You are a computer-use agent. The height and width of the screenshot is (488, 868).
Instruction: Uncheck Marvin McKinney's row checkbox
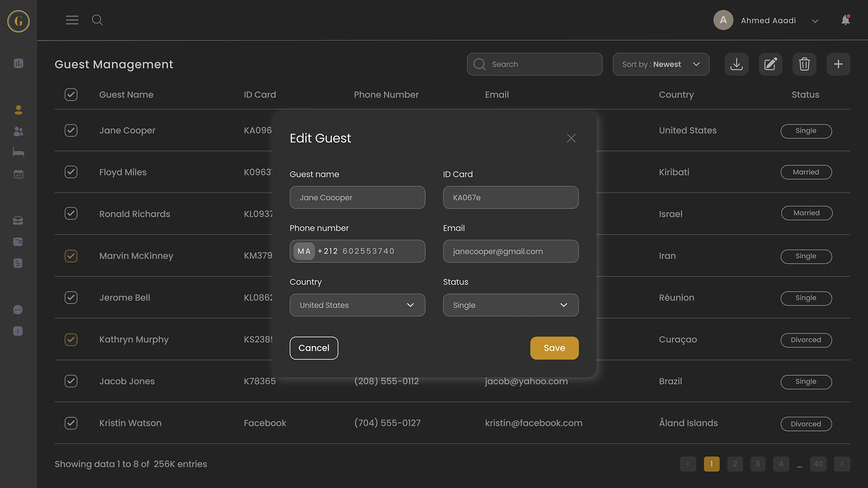coord(71,256)
